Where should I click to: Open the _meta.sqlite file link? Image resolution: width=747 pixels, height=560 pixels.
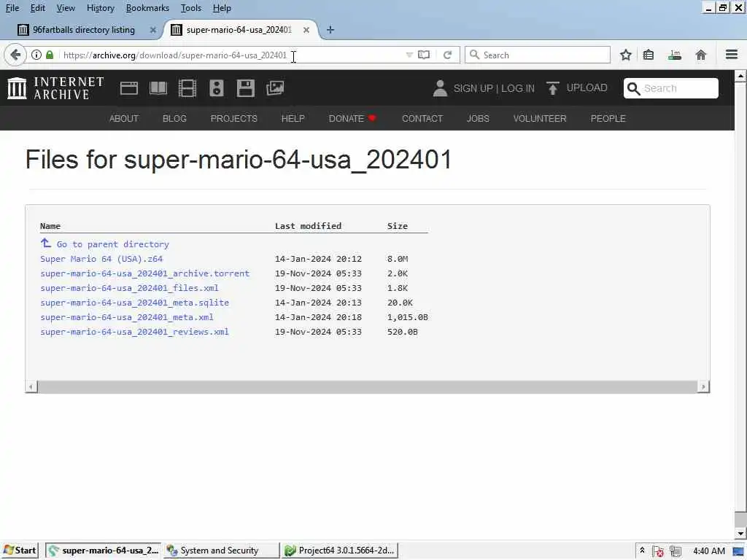(134, 303)
